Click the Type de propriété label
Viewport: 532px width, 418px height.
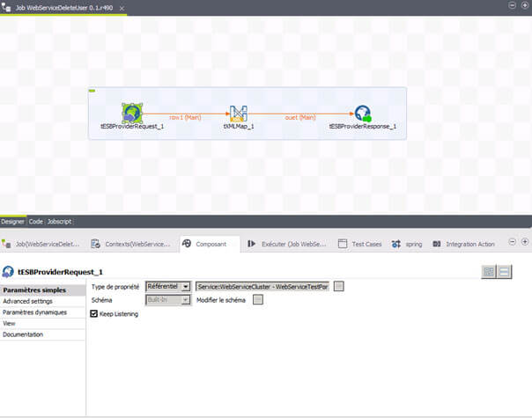tap(115, 287)
